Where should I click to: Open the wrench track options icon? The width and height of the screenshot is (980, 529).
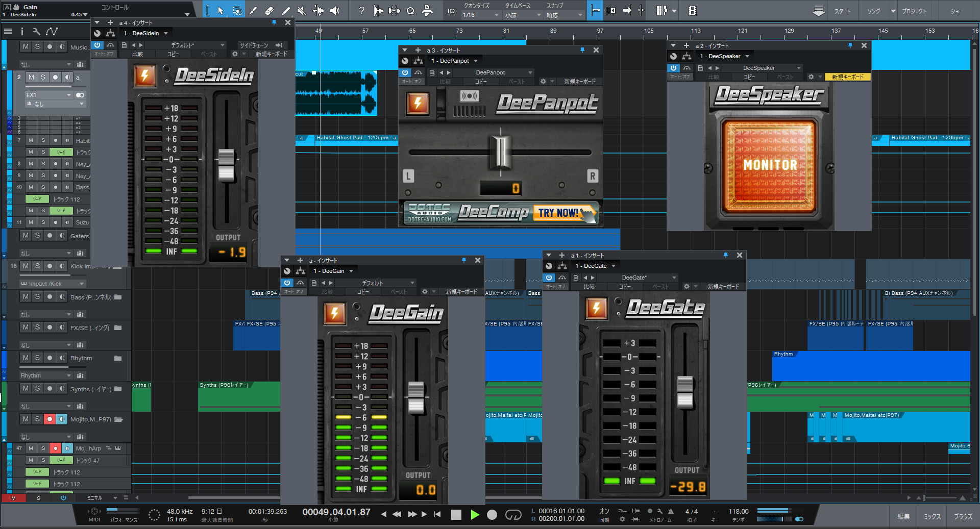click(36, 32)
